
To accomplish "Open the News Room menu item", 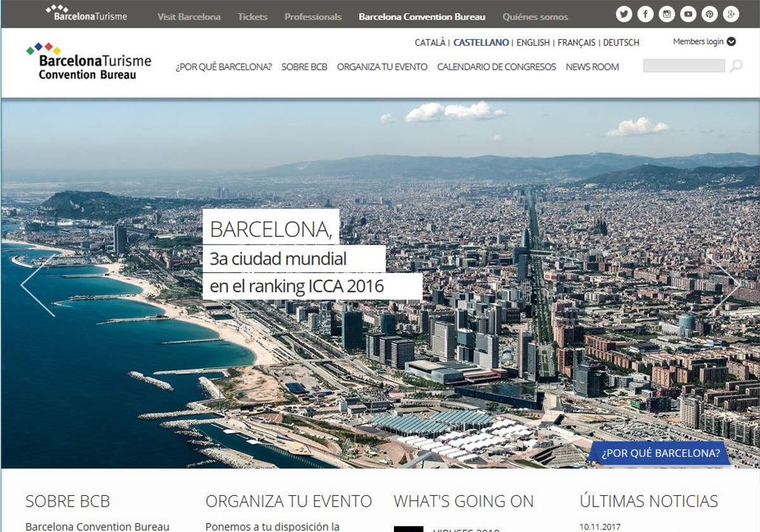I will click(592, 66).
